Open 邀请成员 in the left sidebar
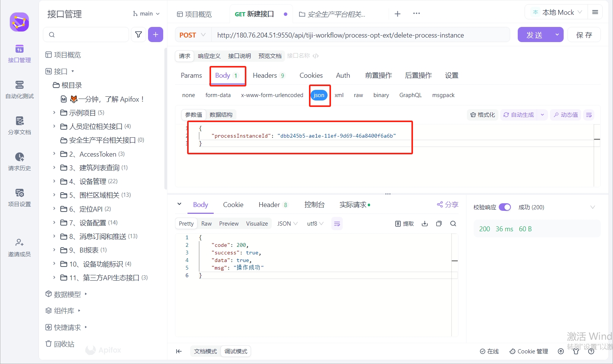The height and width of the screenshot is (364, 613). pyautogui.click(x=19, y=248)
